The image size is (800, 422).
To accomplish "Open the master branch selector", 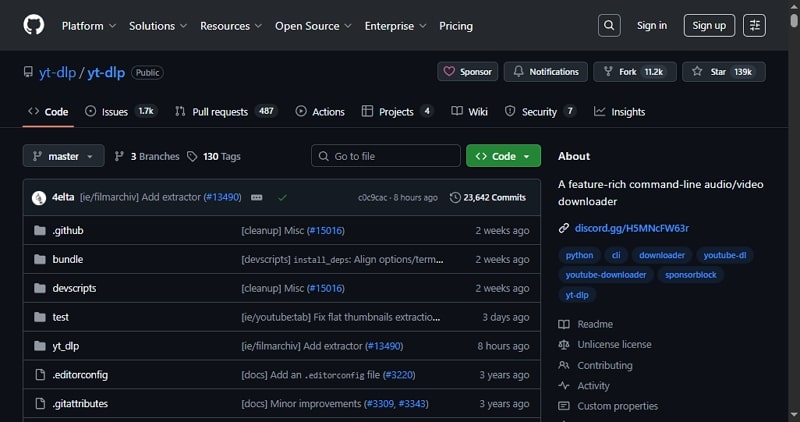I will point(63,156).
